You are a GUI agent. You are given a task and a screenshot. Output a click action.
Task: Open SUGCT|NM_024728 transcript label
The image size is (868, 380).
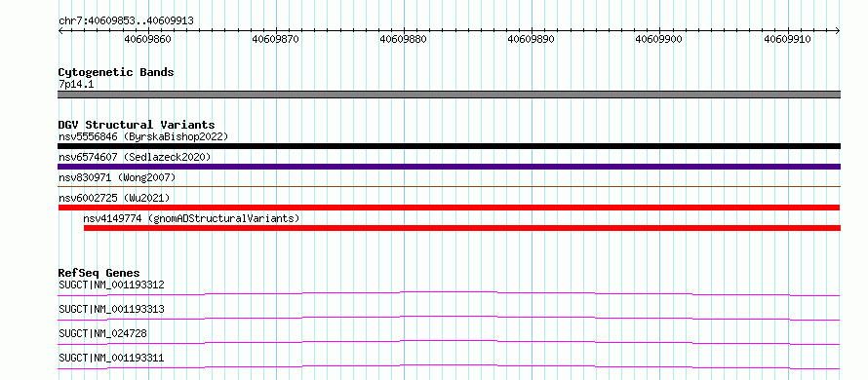click(x=103, y=333)
